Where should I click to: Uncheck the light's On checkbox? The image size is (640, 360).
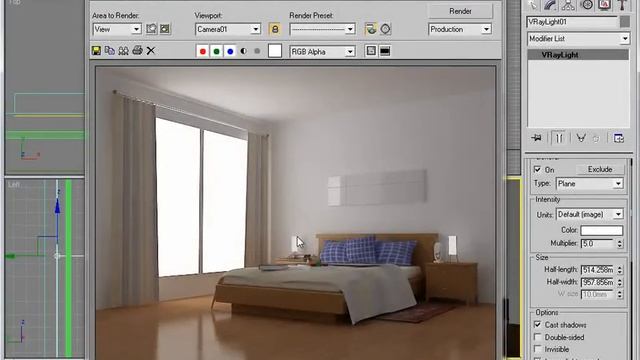point(537,169)
